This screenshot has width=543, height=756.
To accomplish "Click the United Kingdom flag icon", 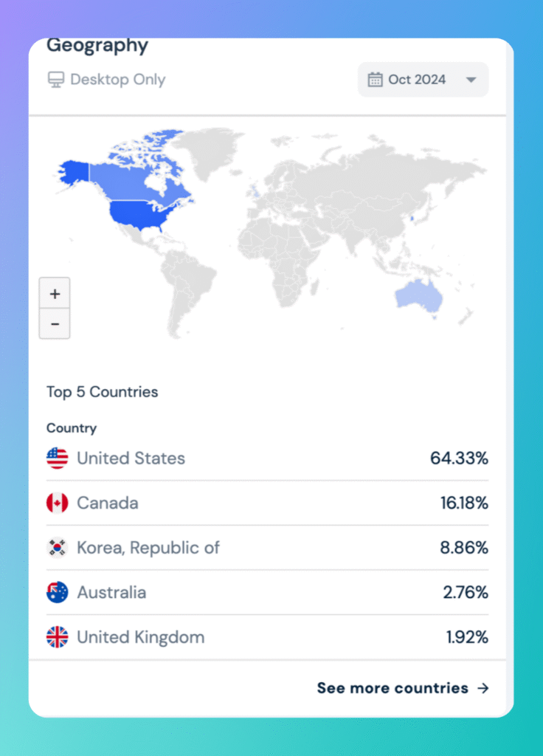I will coord(58,637).
